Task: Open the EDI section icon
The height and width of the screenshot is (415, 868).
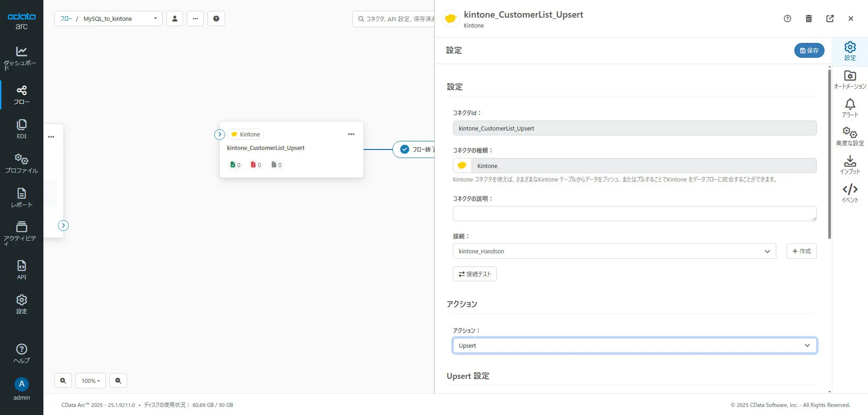Action: tap(21, 129)
